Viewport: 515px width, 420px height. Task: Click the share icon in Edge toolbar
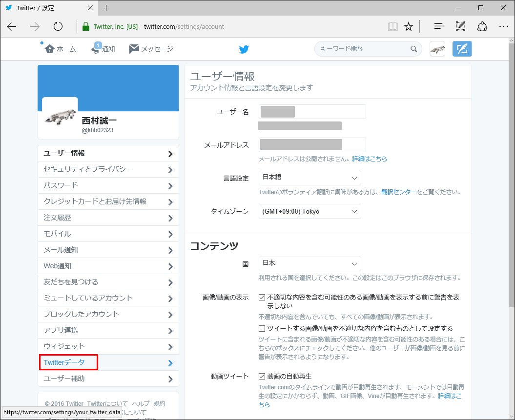[x=482, y=26]
